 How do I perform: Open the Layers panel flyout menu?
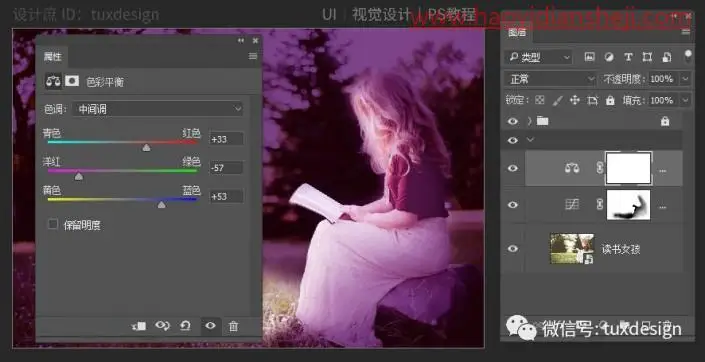pyautogui.click(x=686, y=32)
